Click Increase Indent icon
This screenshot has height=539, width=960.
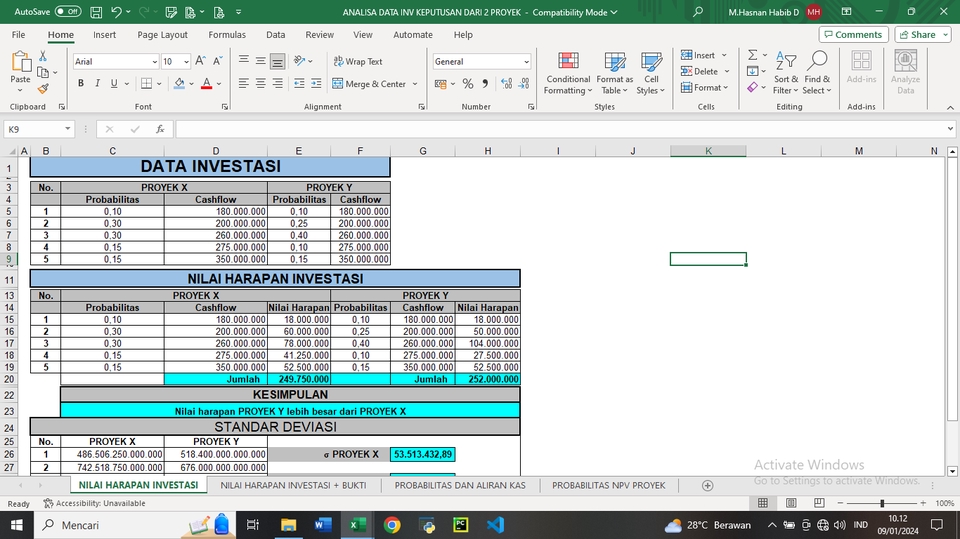click(316, 83)
